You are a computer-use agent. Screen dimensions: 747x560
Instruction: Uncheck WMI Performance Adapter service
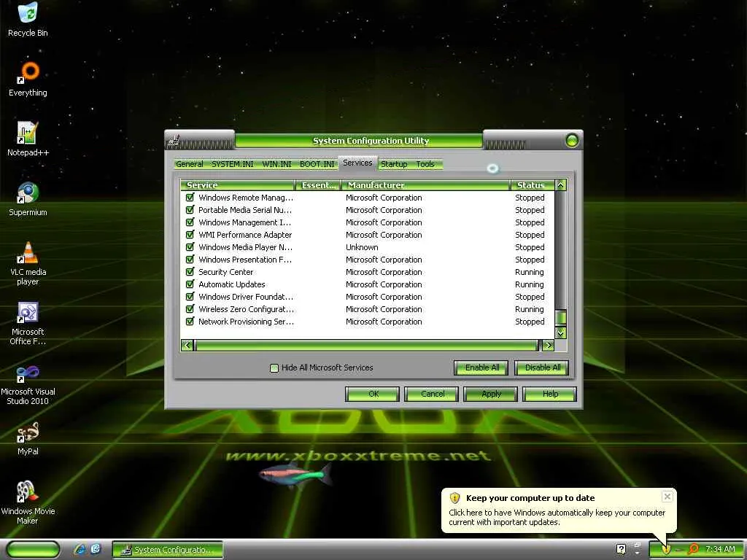pyautogui.click(x=190, y=234)
